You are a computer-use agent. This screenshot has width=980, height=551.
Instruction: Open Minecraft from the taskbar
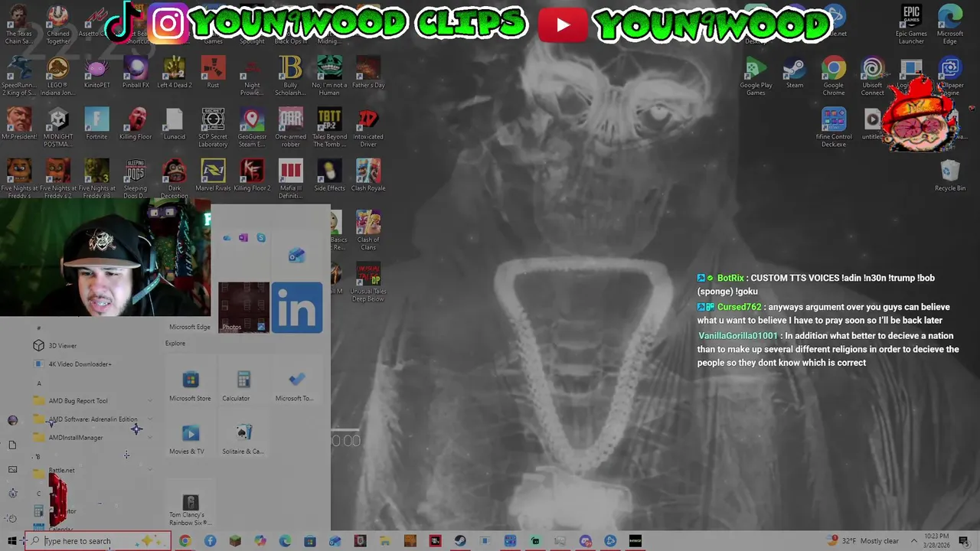(x=235, y=541)
